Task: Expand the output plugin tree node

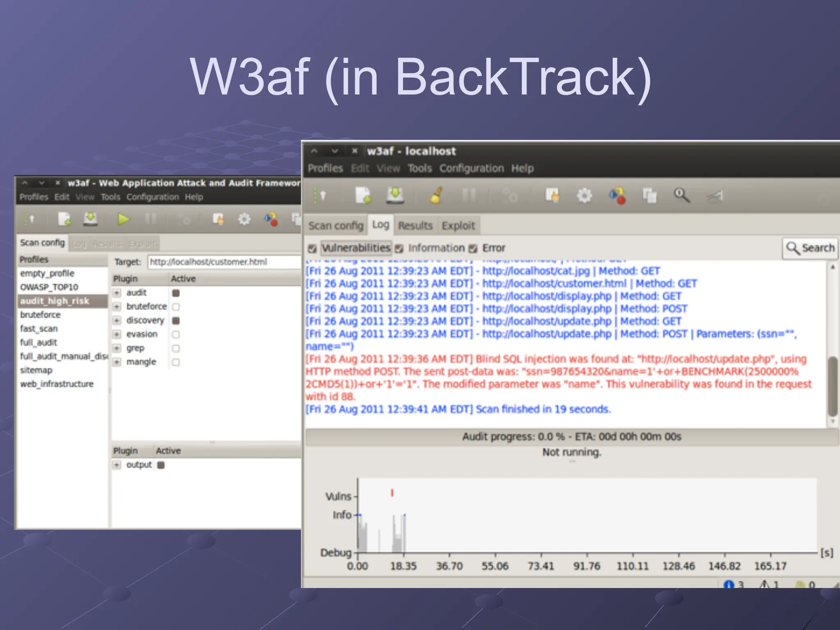Action: tap(117, 465)
